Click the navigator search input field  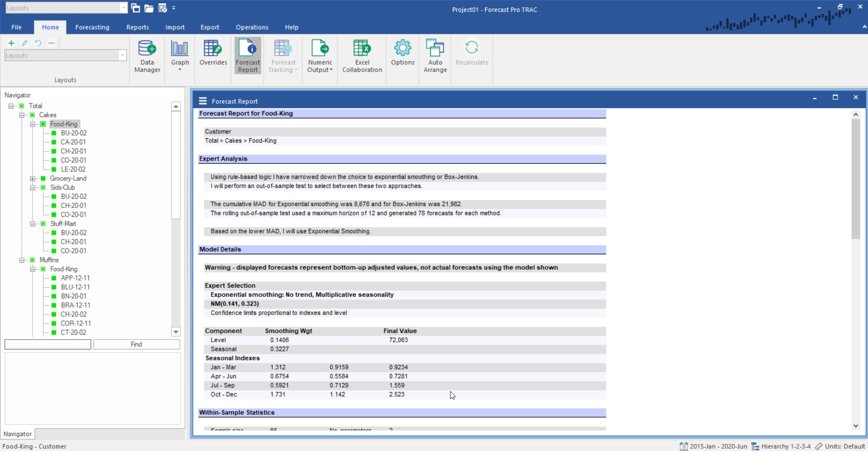[48, 344]
